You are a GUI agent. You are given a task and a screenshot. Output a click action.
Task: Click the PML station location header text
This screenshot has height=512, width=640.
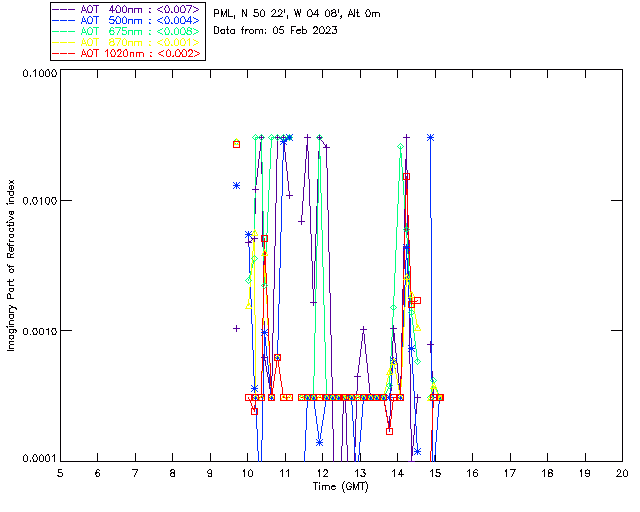(297, 14)
